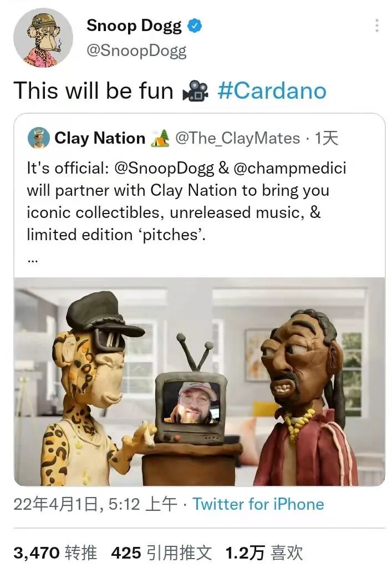
Task: Open Snoop Dogg's profile avatar
Action: click(x=43, y=38)
